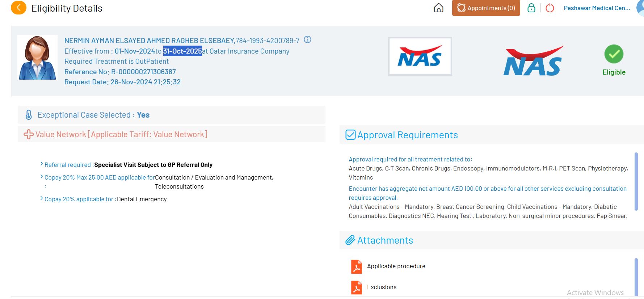Expand the Copay 20% Max 25.00 AED chevron
The width and height of the screenshot is (644, 299).
[x=42, y=177]
